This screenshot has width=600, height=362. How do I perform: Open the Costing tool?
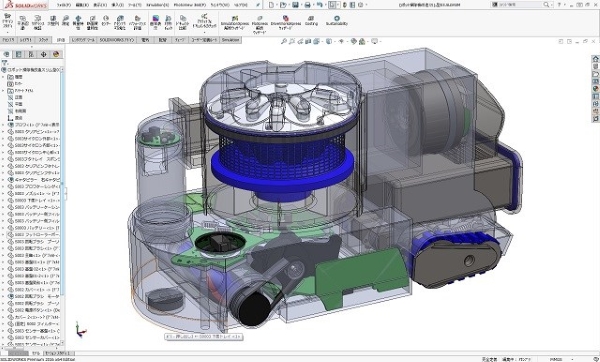tap(311, 20)
